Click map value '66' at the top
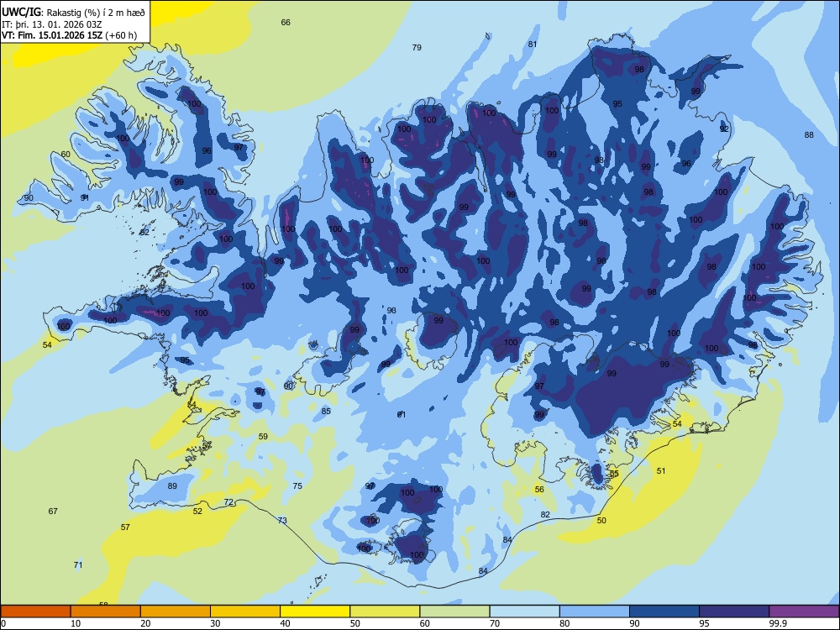The image size is (840, 630). point(286,23)
